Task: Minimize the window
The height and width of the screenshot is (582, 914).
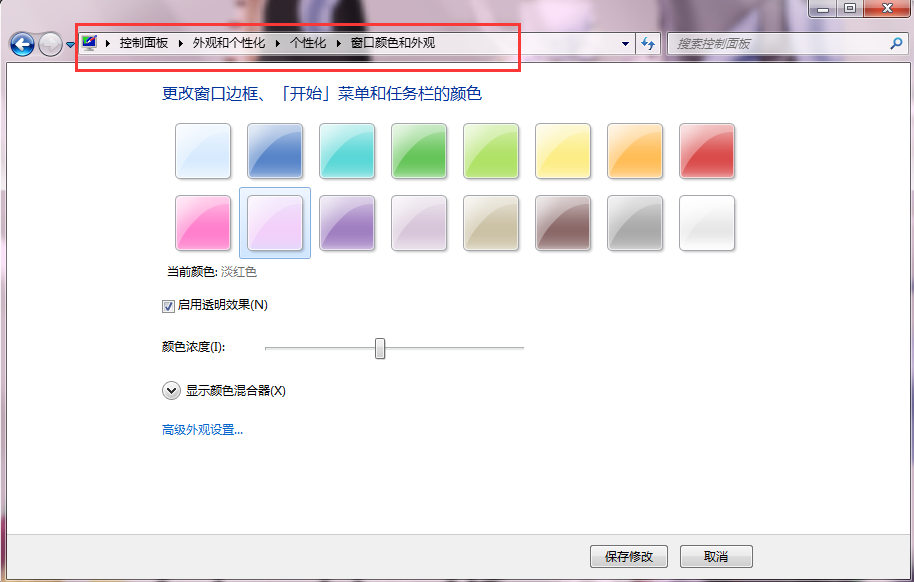Action: [x=822, y=8]
